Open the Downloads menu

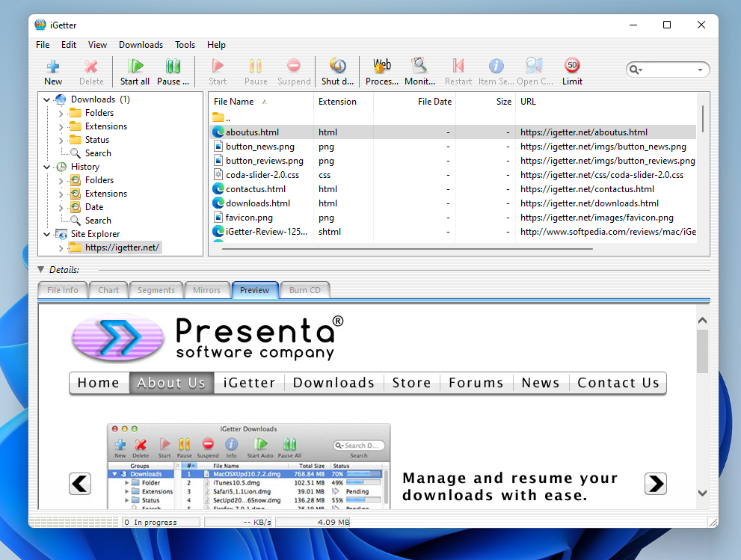(141, 45)
